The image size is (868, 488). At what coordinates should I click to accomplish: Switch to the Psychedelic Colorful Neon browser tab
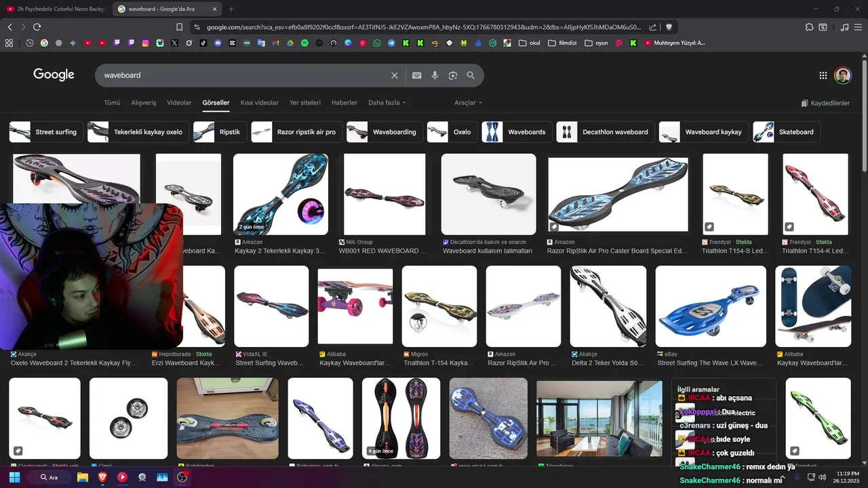[x=55, y=9]
